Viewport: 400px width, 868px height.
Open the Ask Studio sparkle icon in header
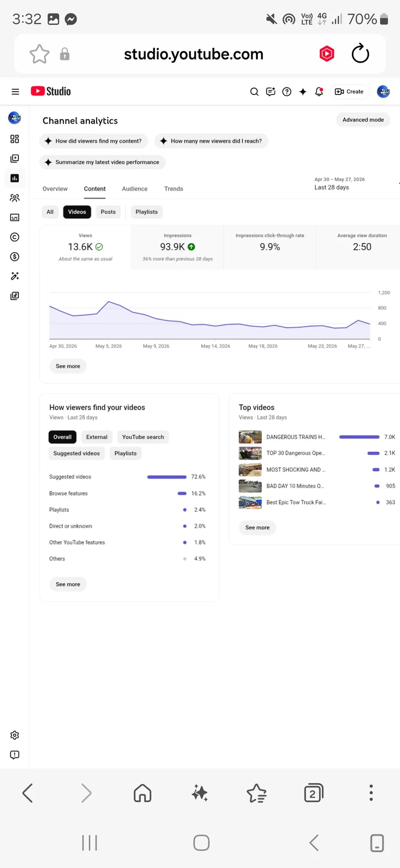point(303,92)
